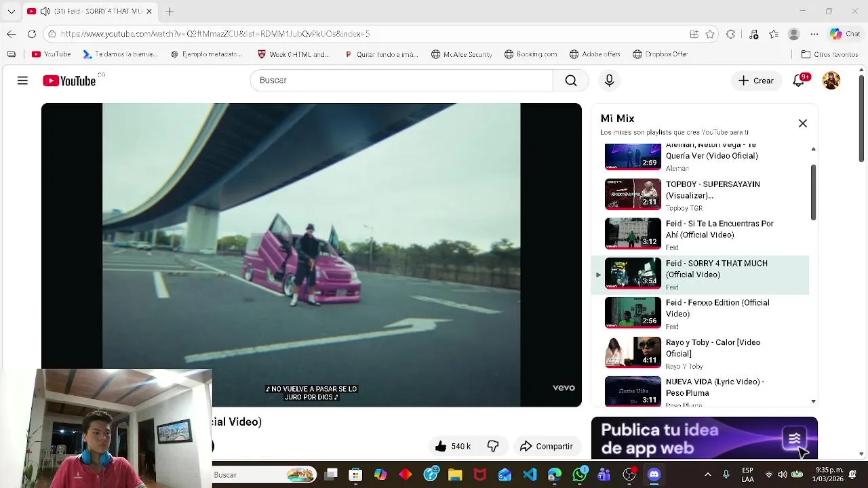Click the video player to pause
Image resolution: width=868 pixels, height=488 pixels.
click(x=311, y=255)
